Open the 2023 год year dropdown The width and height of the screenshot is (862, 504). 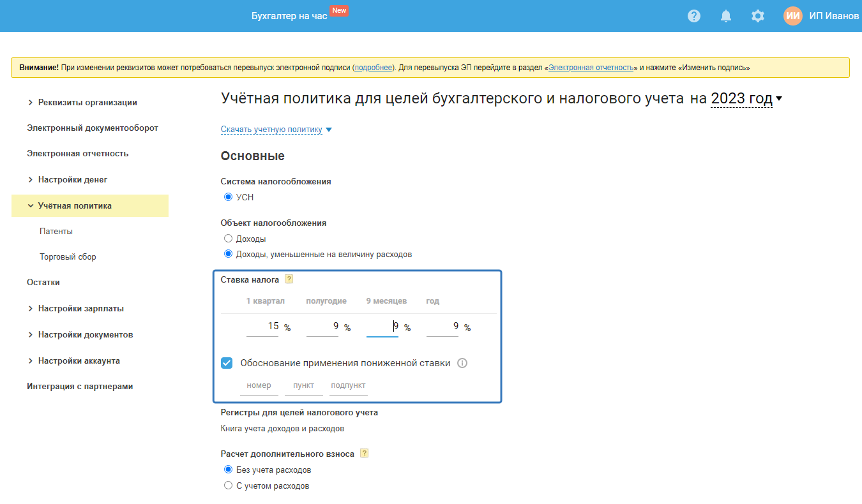pos(746,99)
